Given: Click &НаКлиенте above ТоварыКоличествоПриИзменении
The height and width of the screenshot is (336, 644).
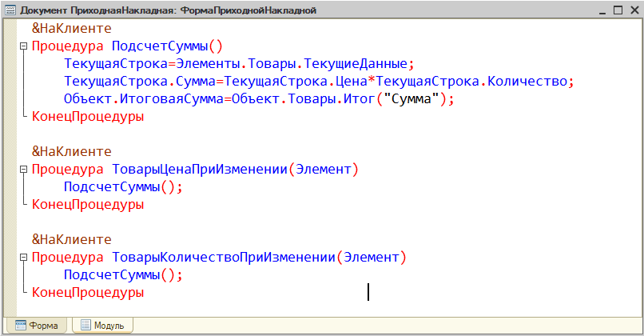Looking at the screenshot, I should click(71, 239).
